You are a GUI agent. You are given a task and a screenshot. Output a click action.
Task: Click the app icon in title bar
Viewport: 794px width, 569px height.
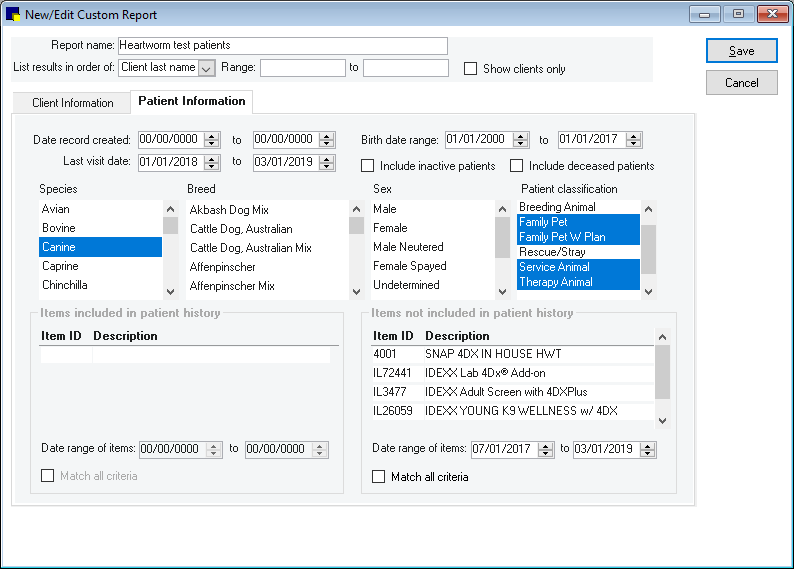pyautogui.click(x=12, y=14)
